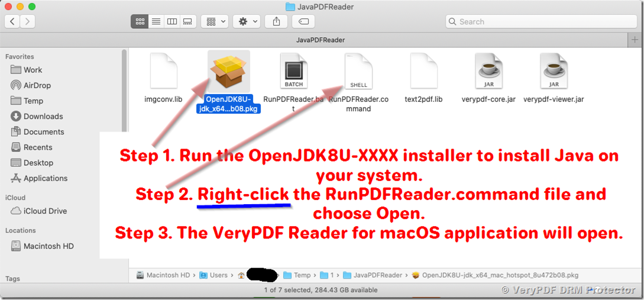
Task: Add a new Finder tab with plus
Action: pyautogui.click(x=635, y=40)
